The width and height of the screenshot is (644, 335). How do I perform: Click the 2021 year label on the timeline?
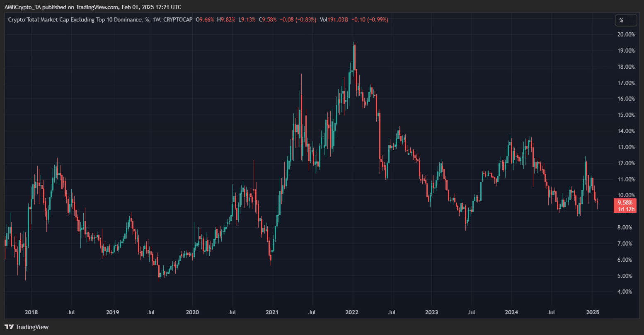click(272, 312)
